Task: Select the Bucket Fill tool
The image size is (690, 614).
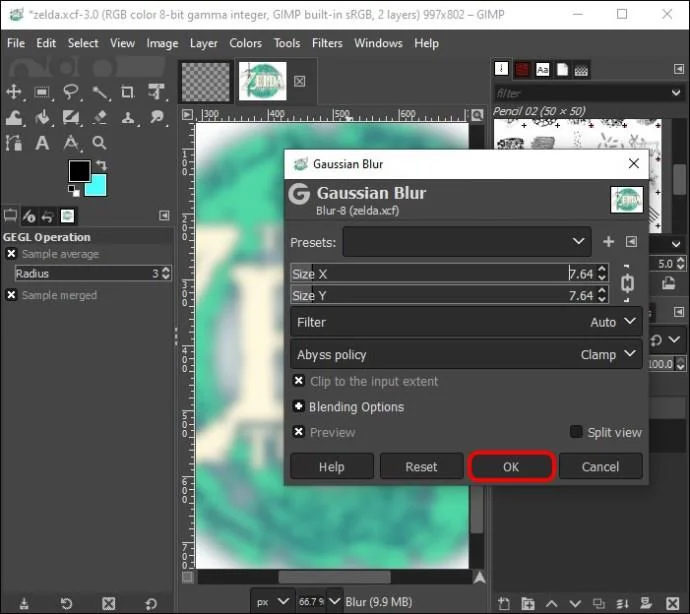Action: pyautogui.click(x=42, y=118)
